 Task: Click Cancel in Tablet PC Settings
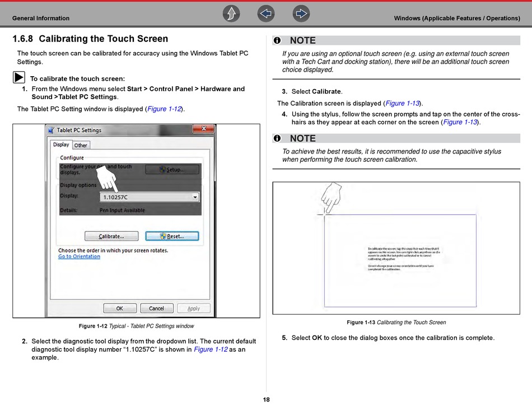156,308
